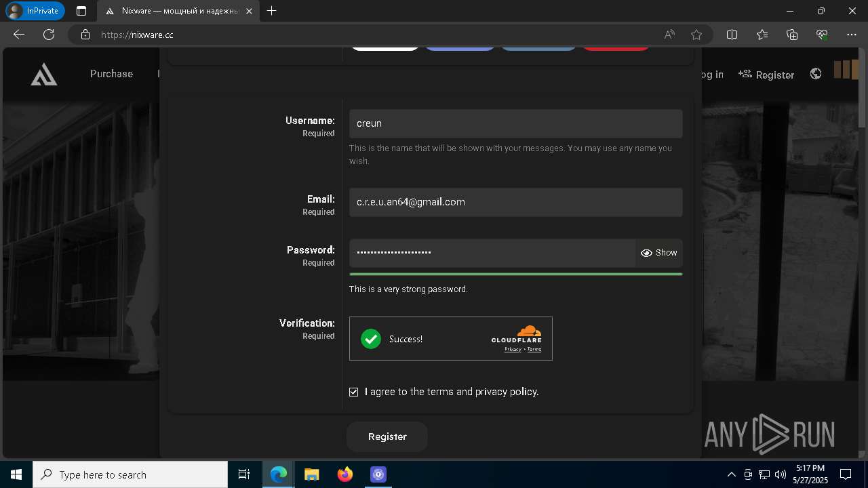868x488 pixels.
Task: Open the tab actions menu icon
Action: pos(81,11)
